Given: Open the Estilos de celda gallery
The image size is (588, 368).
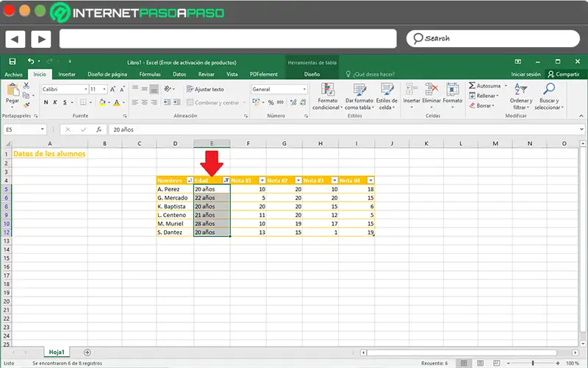Looking at the screenshot, I should pos(387,96).
